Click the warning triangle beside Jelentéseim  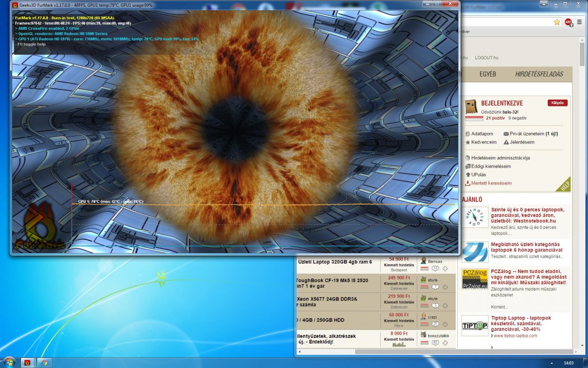click(506, 142)
